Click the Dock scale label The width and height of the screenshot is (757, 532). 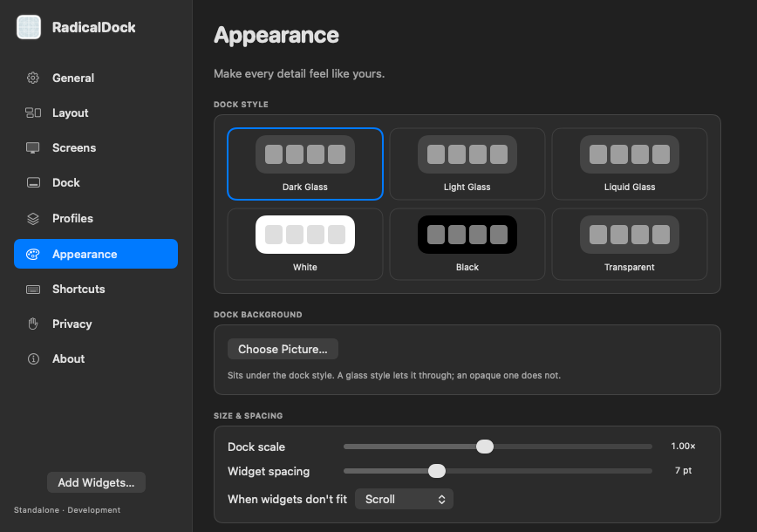256,447
